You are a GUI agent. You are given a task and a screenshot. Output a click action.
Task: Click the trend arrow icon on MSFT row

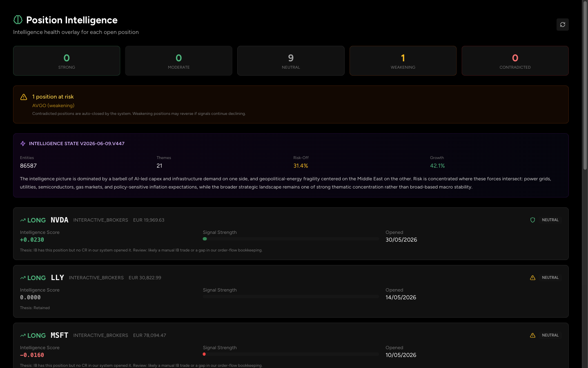(x=23, y=335)
